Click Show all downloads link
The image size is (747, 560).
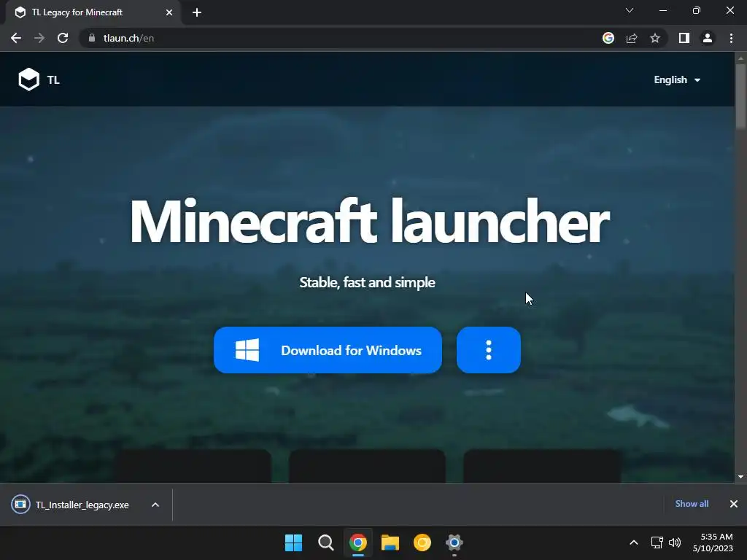click(692, 504)
